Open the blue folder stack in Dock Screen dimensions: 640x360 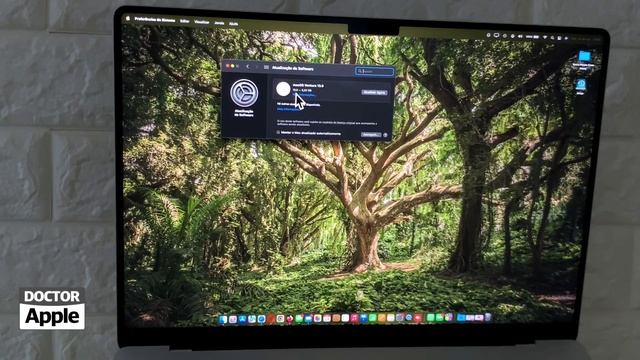(461, 317)
